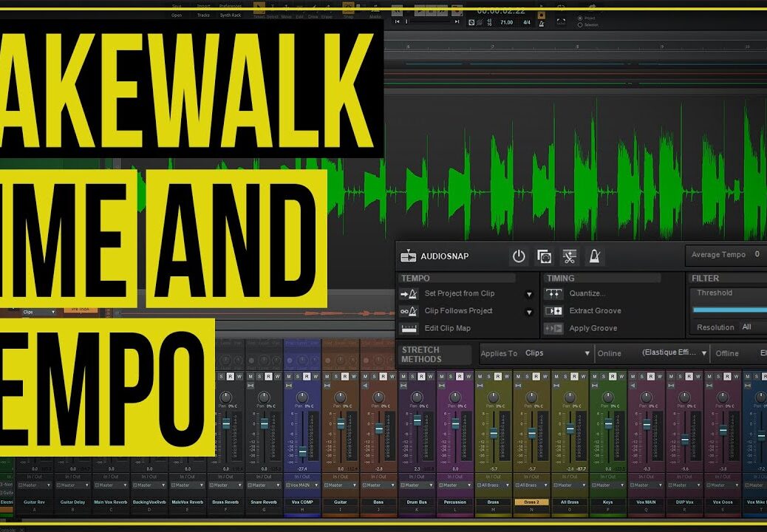Solo the Guitar channel strip

coord(336,377)
